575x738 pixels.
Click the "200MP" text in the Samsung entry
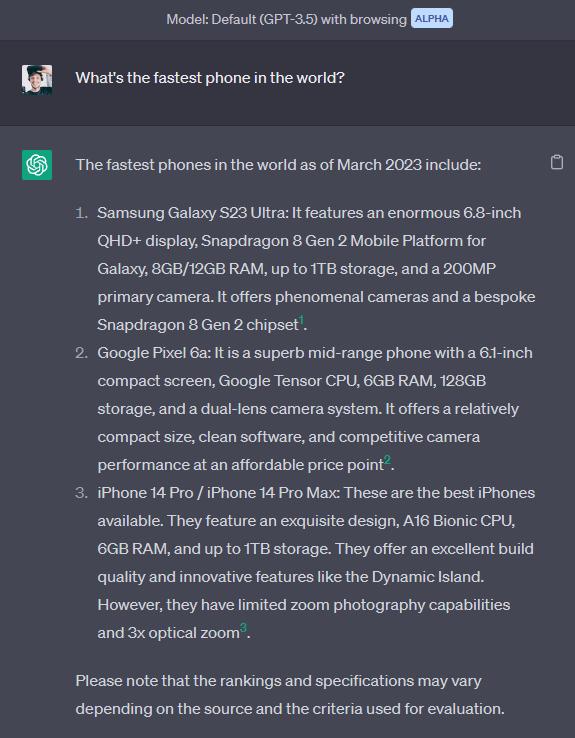469,268
